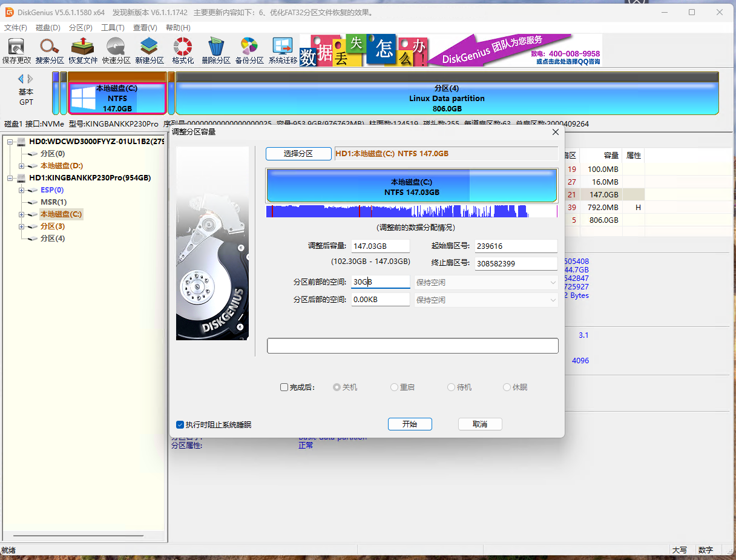Enable the 完成后 checkbox
The height and width of the screenshot is (560, 736).
pos(284,387)
